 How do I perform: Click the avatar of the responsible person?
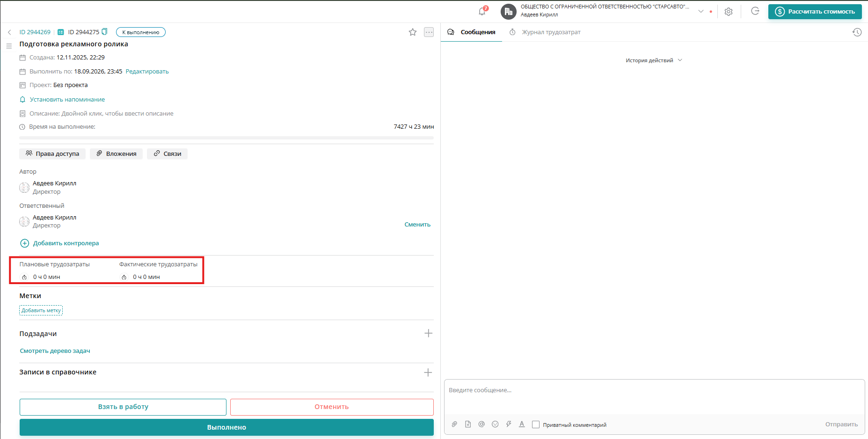[x=24, y=222]
